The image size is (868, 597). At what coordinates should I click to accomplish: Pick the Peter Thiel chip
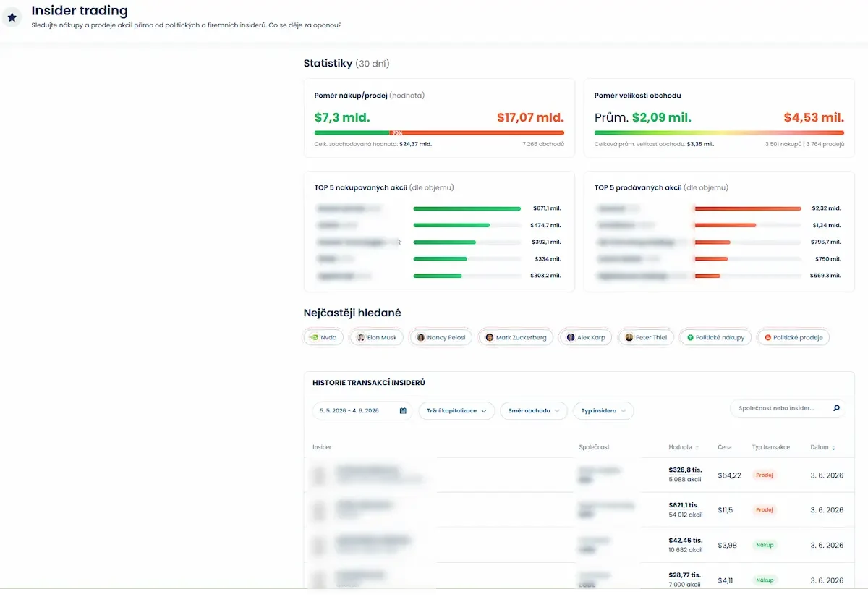click(646, 337)
